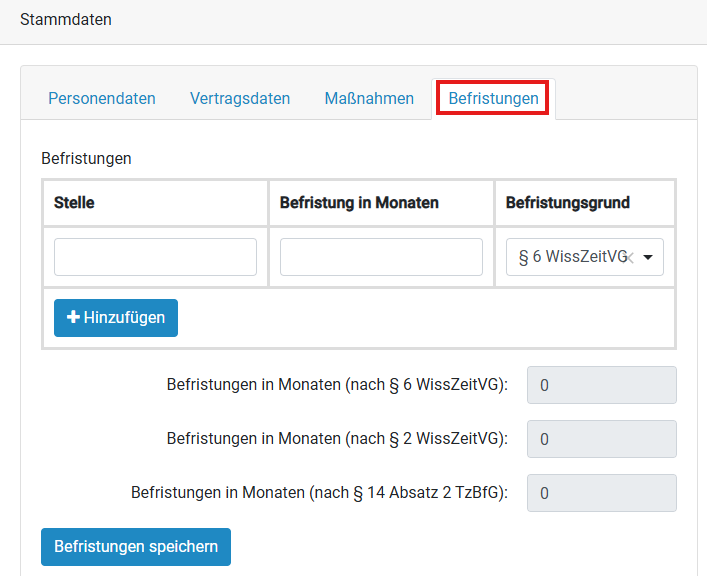Image resolution: width=707 pixels, height=576 pixels.
Task: Clear the Befristungsgrund selection with the x
Action: pos(630,258)
